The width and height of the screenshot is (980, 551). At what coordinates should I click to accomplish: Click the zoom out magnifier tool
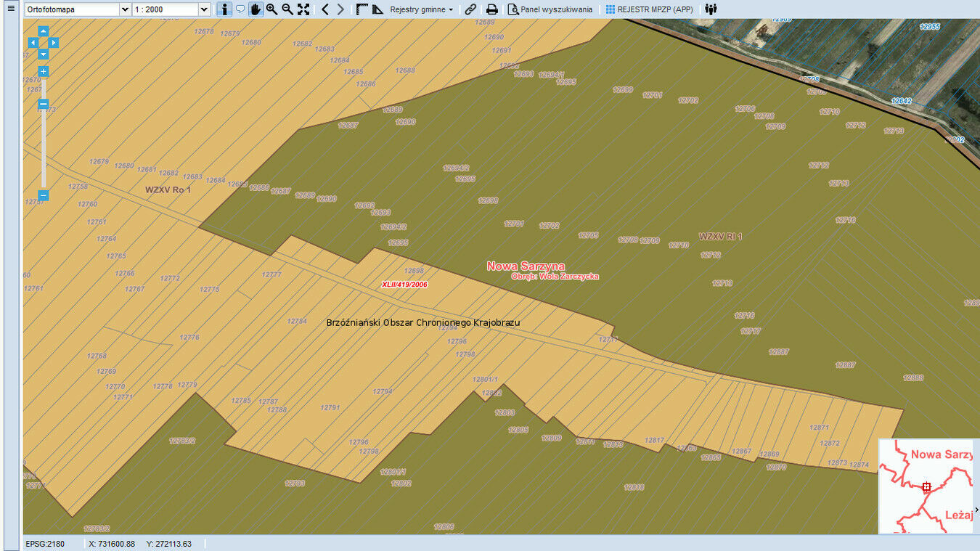(287, 9)
